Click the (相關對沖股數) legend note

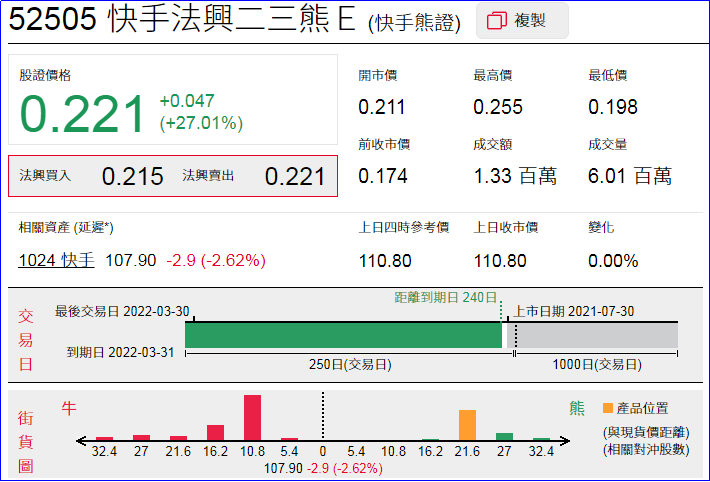pyautogui.click(x=646, y=450)
